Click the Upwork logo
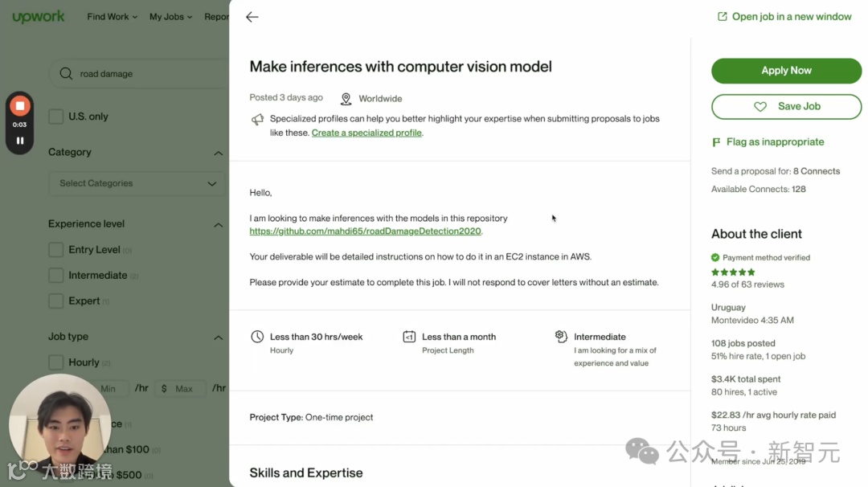Viewport: 868px width, 487px height. (39, 17)
